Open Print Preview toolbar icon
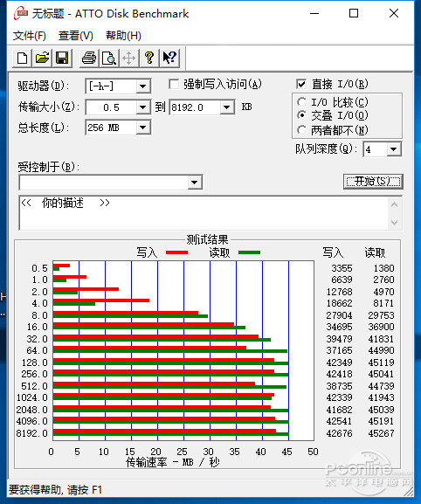Viewport: 421px width, 504px height. tap(109, 59)
